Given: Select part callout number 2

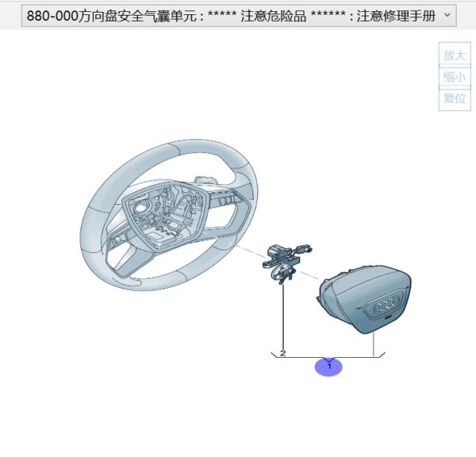Looking at the screenshot, I should coord(282,352).
